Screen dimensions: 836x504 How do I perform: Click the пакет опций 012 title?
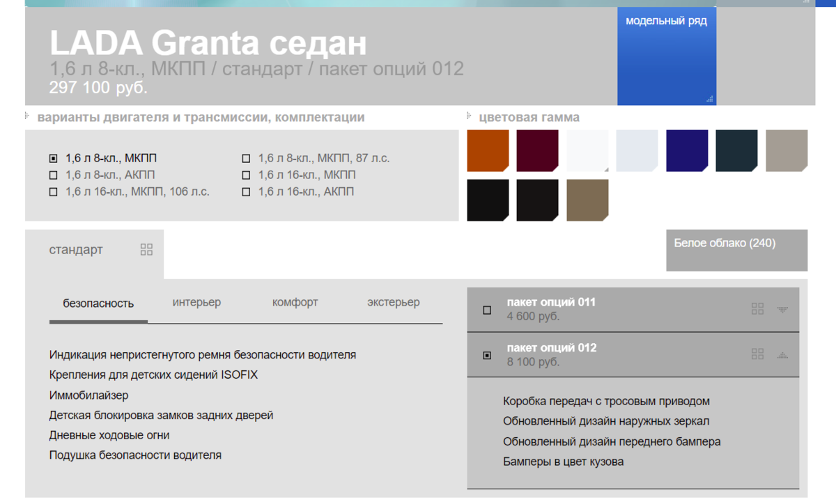pyautogui.click(x=552, y=347)
